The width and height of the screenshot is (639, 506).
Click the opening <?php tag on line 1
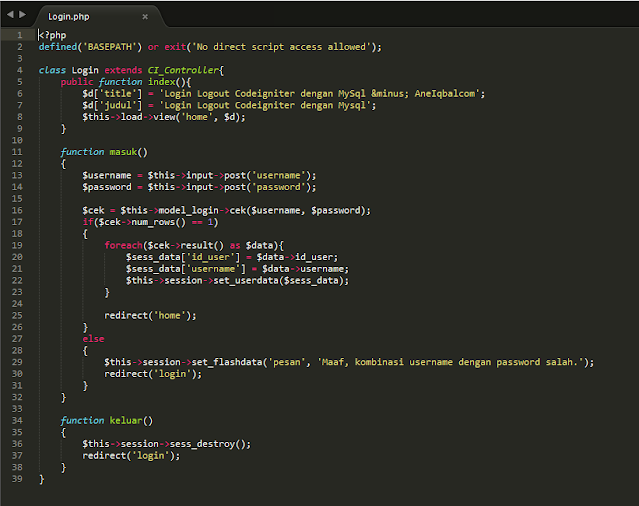pyautogui.click(x=52, y=35)
